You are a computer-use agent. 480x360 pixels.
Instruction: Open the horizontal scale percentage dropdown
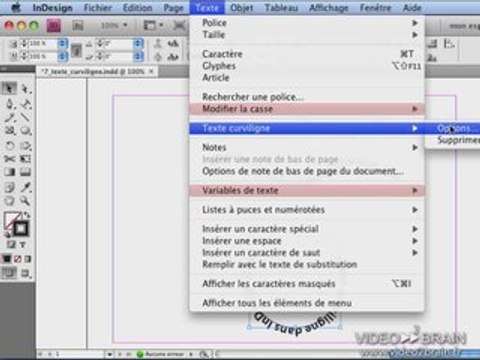[62, 44]
